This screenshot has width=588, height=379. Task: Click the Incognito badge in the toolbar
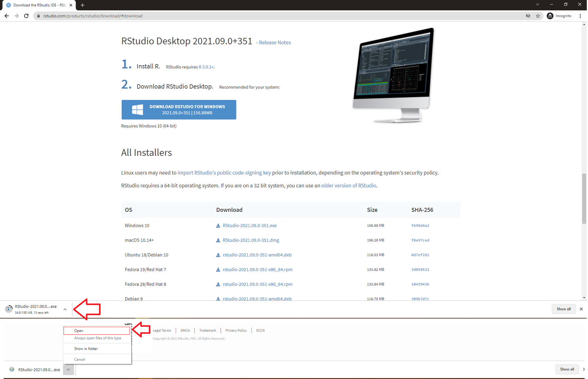click(559, 16)
